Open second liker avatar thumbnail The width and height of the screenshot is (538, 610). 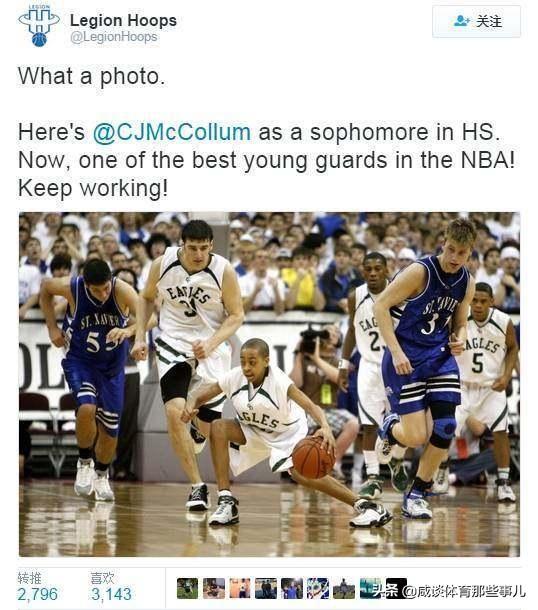click(214, 588)
